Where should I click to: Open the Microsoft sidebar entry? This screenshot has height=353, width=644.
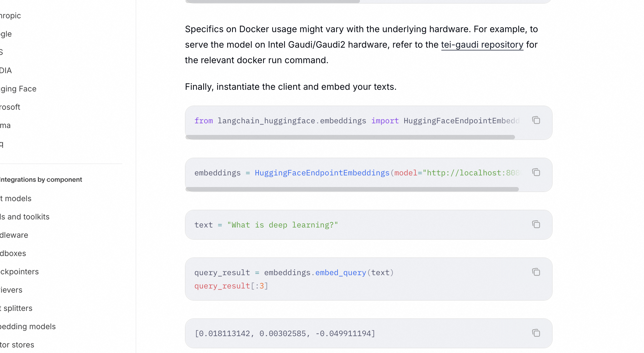pyautogui.click(x=10, y=107)
